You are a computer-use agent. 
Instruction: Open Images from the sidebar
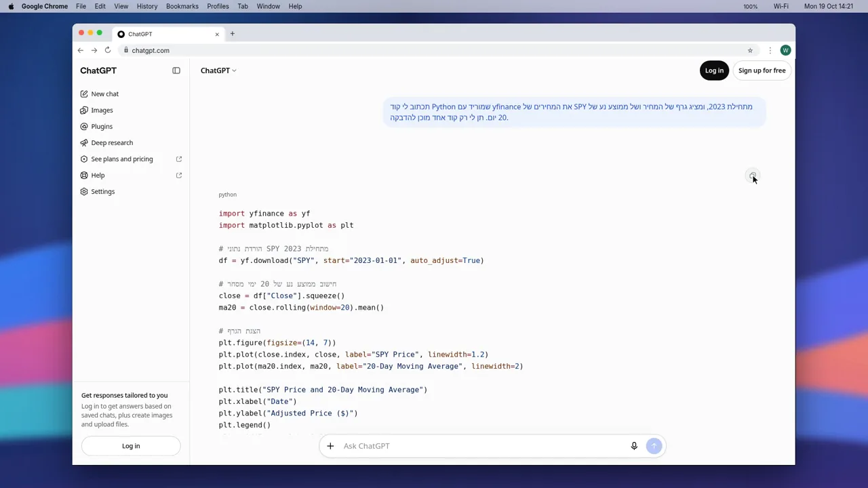[x=102, y=110]
